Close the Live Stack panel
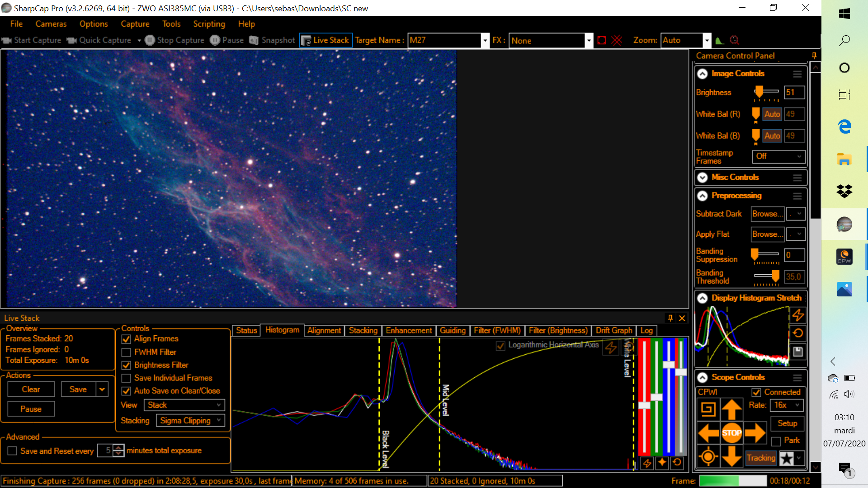This screenshot has height=488, width=868. click(x=682, y=318)
